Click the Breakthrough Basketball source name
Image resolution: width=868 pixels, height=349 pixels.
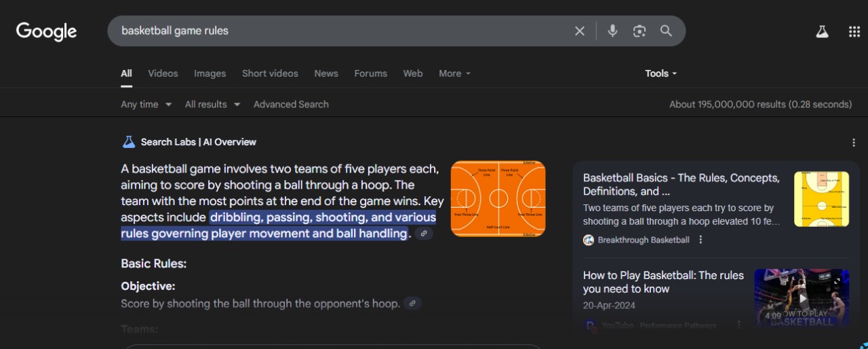pos(644,240)
